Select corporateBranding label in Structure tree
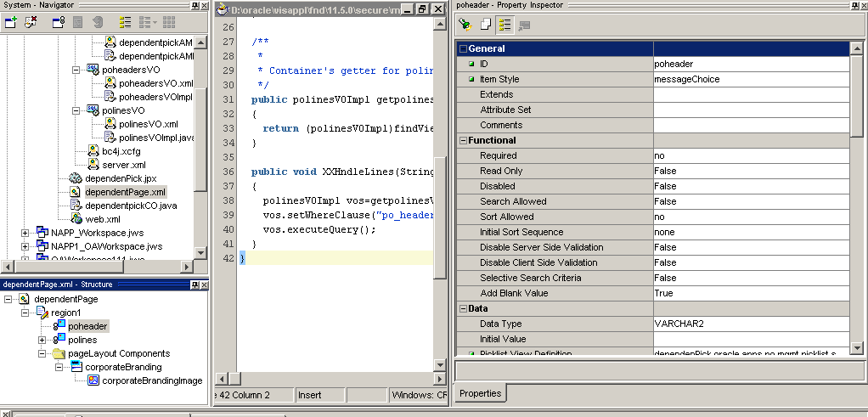The image size is (868, 417). [x=123, y=367]
